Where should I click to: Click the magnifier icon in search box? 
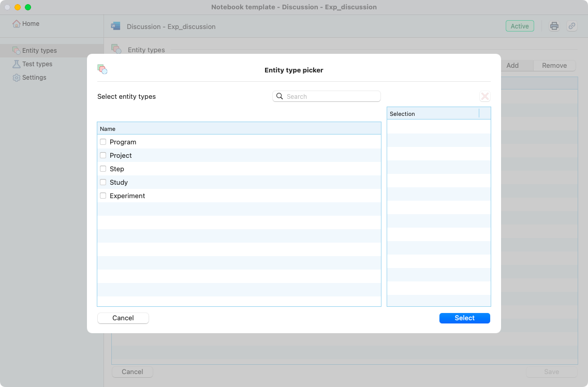pos(280,96)
